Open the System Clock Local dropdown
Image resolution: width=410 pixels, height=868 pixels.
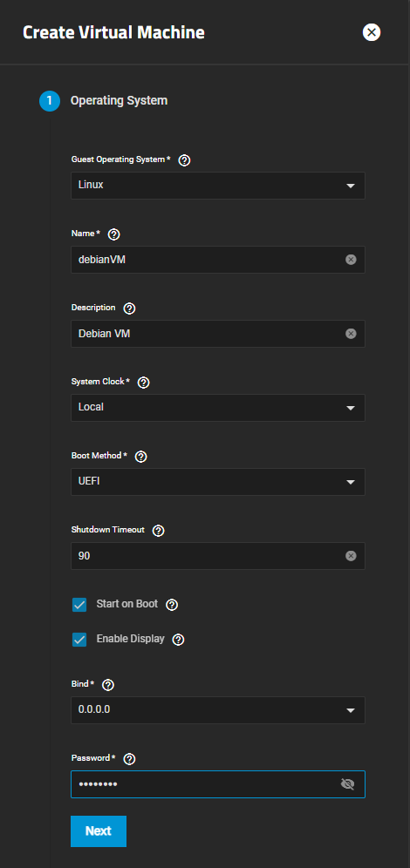coord(218,408)
